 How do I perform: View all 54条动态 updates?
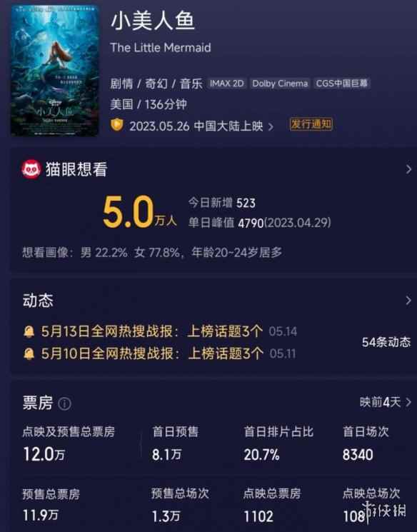coord(386,342)
